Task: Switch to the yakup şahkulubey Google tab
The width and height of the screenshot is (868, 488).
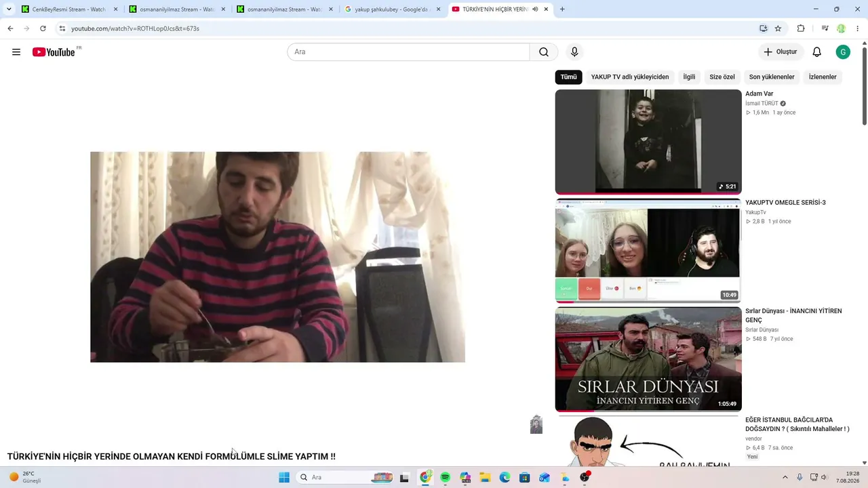Action: (x=393, y=9)
